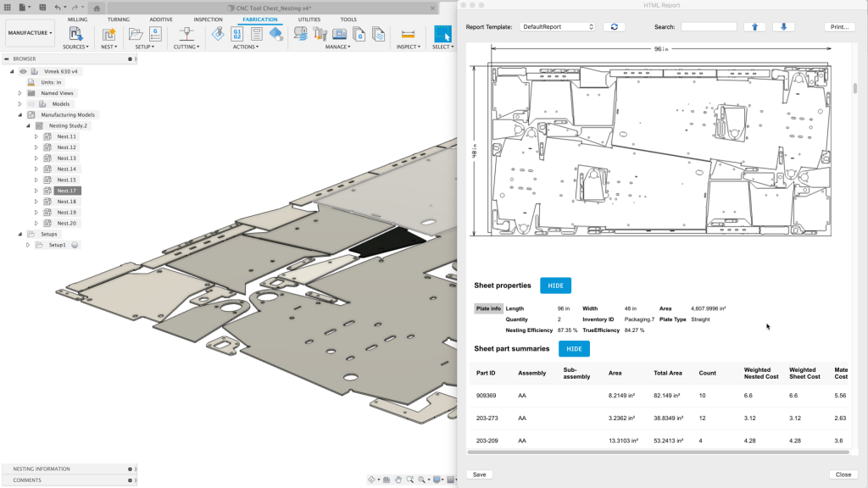Screen dimensions: 868x488
Task: Hide the Sheet part summaries section
Action: (x=575, y=348)
